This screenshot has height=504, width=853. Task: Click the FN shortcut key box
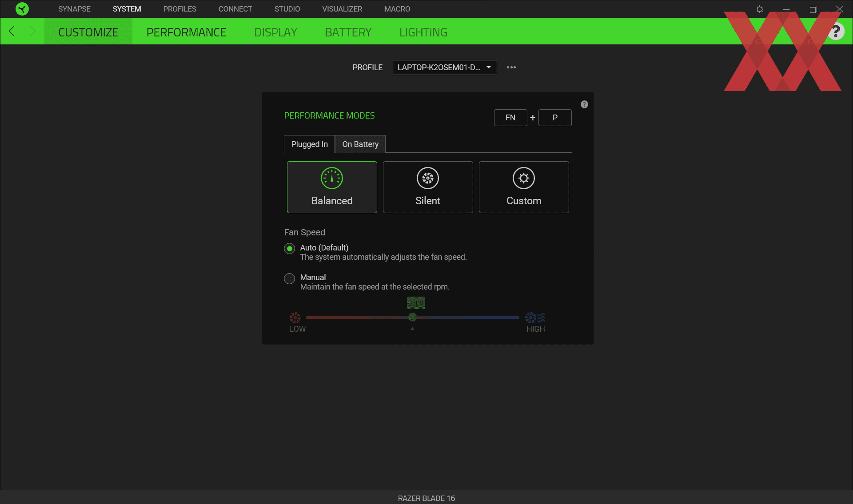pyautogui.click(x=510, y=118)
